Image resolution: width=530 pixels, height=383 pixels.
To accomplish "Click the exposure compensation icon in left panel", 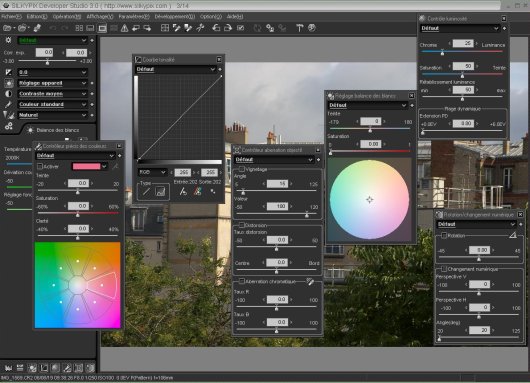I will tap(8, 72).
